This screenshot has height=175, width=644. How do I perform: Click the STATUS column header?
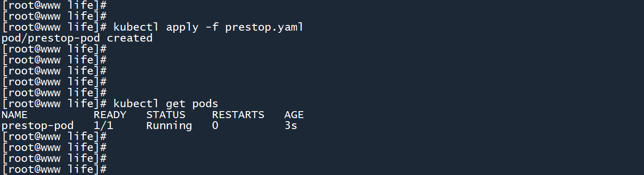[166, 115]
